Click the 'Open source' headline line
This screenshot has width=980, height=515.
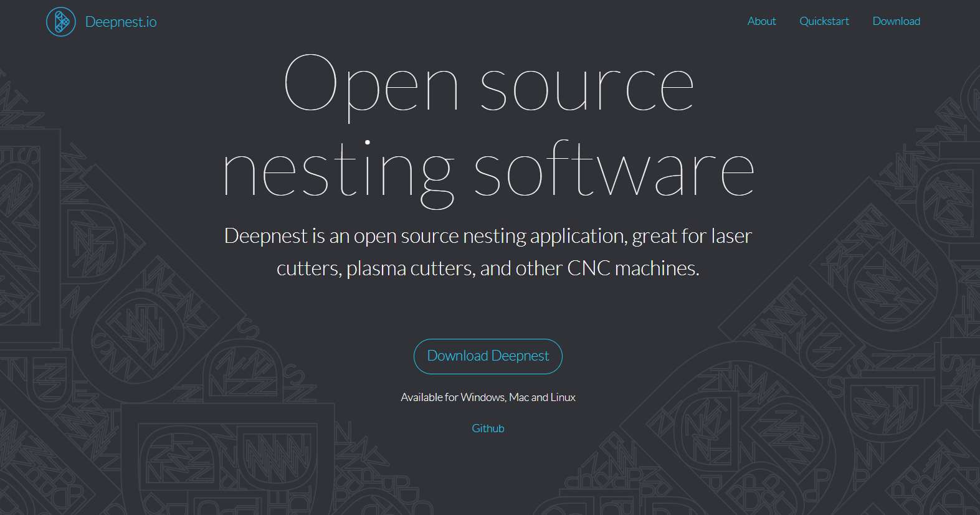488,84
